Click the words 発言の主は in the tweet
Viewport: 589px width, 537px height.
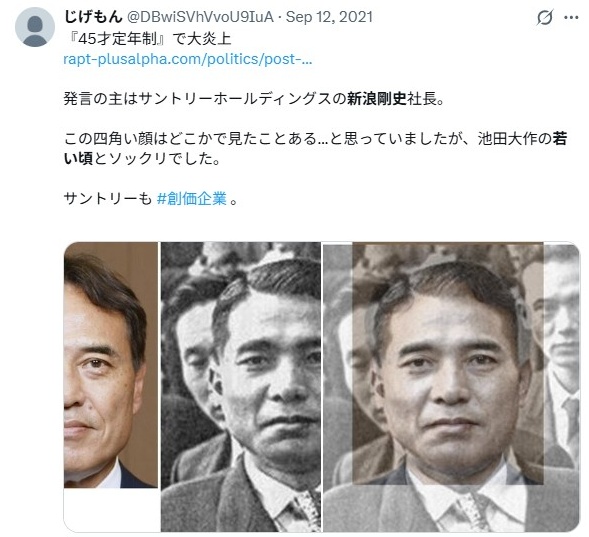(101, 99)
